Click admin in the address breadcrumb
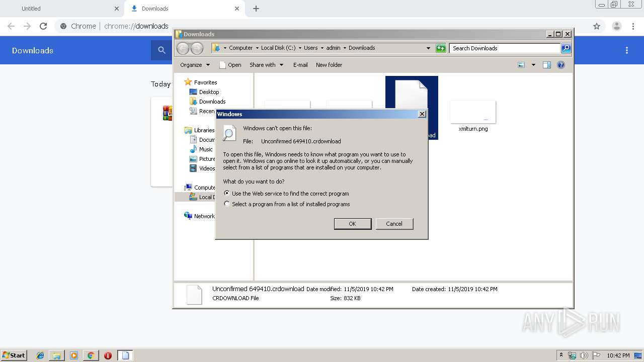The width and height of the screenshot is (644, 362). click(333, 48)
